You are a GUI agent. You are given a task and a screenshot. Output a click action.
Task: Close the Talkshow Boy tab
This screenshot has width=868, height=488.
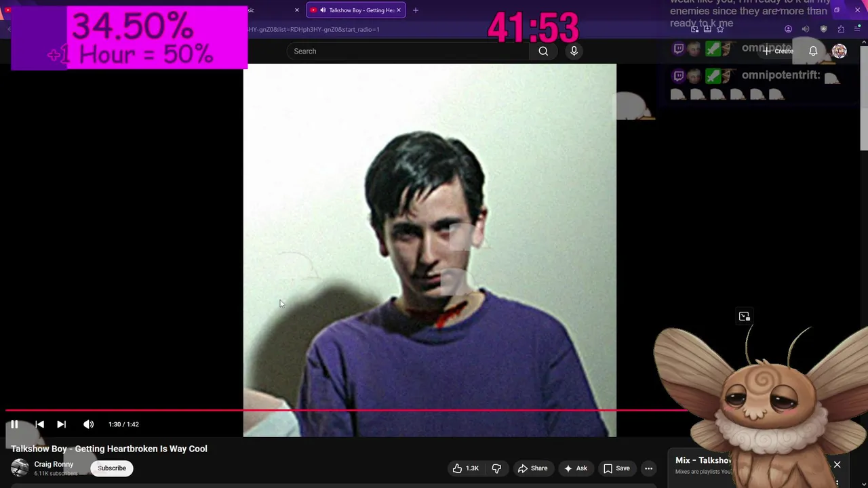coord(399,10)
